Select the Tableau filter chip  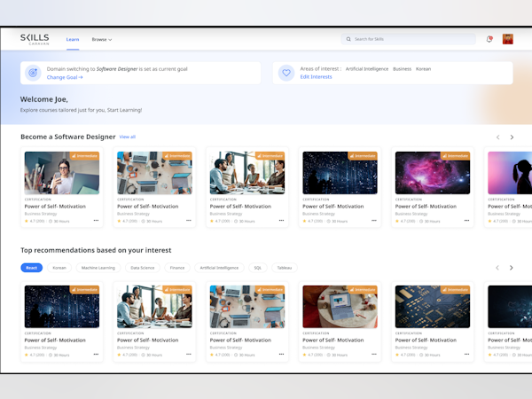[x=285, y=268]
